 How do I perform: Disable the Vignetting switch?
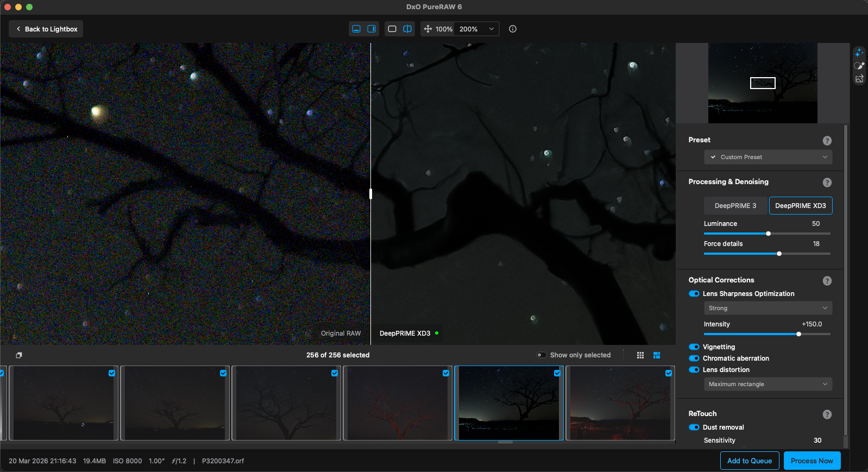694,347
